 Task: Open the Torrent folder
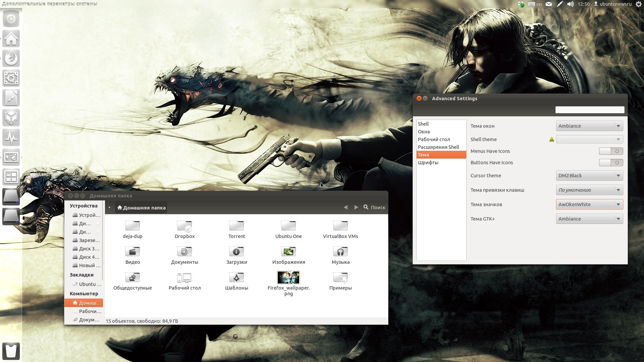(236, 229)
